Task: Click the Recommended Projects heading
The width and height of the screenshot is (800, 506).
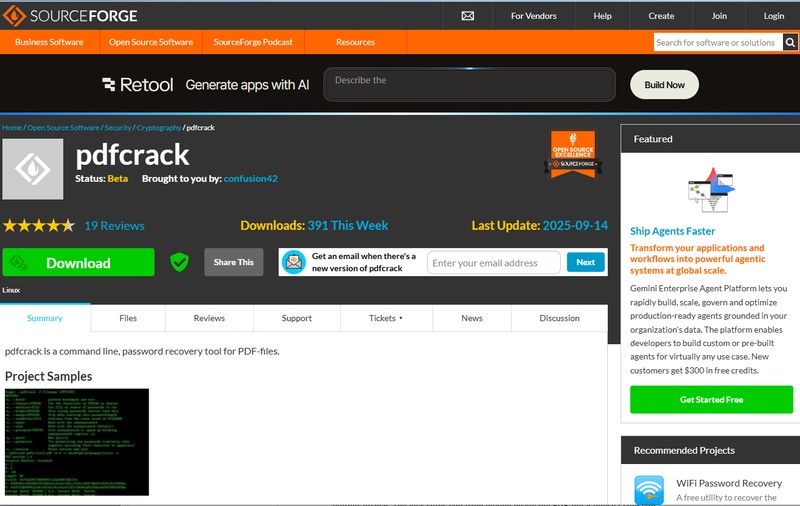Action: (684, 450)
